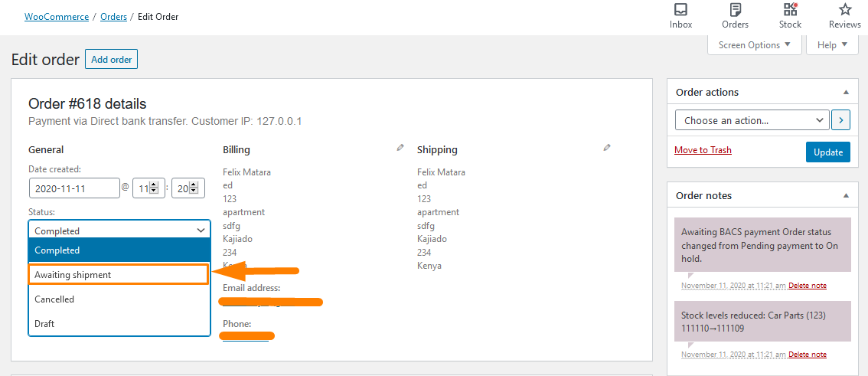The width and height of the screenshot is (868, 376).
Task: Select Cancelled status option
Action: coord(119,299)
